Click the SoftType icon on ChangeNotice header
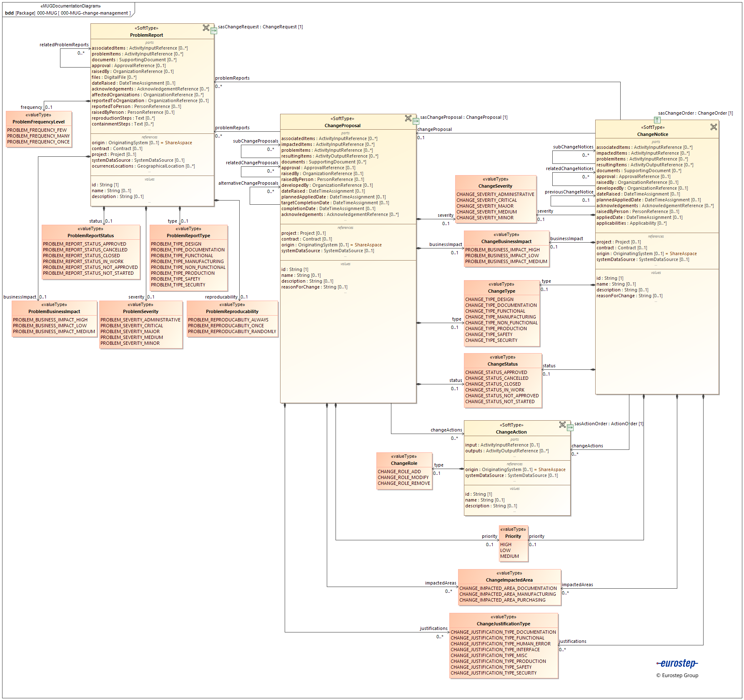This screenshot has height=700, width=744. 714,126
